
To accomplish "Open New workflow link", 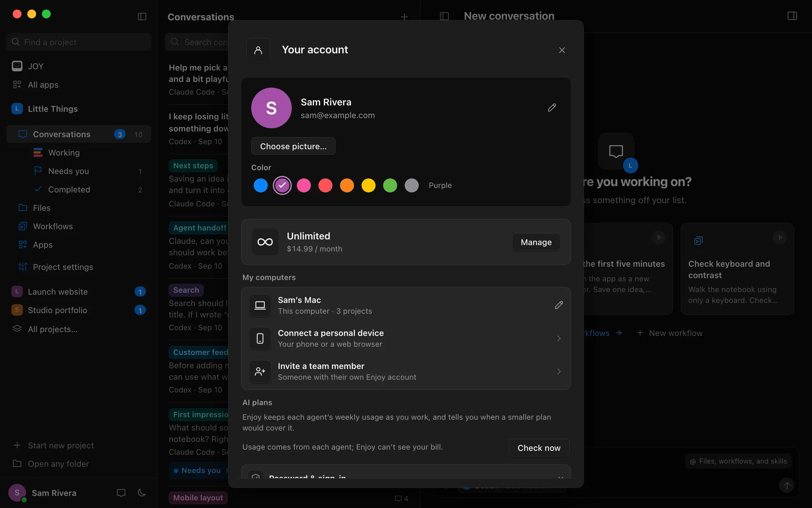I will 669,333.
